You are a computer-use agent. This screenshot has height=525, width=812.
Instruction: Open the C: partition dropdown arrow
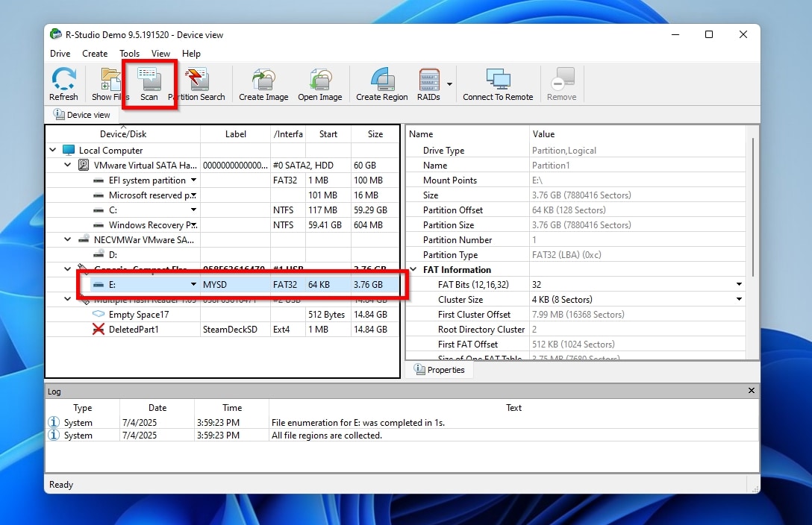click(x=194, y=210)
